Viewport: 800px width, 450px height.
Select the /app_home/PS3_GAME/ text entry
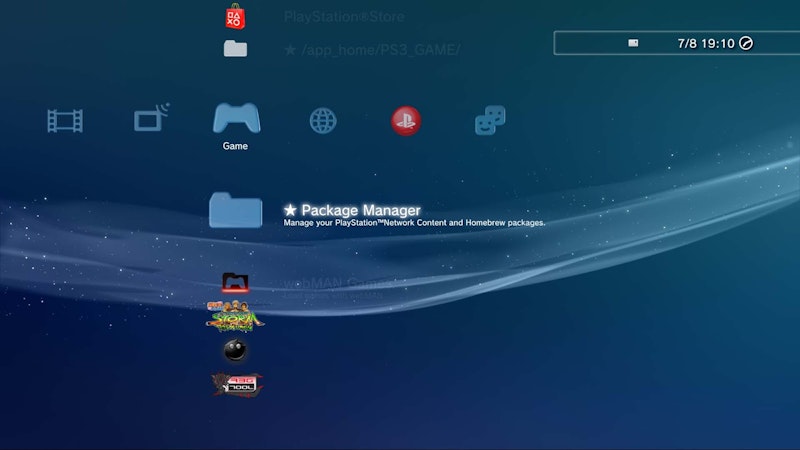(372, 49)
